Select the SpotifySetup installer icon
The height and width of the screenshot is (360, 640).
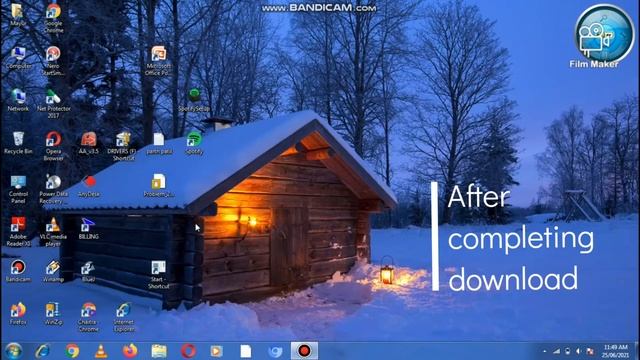coord(194,100)
